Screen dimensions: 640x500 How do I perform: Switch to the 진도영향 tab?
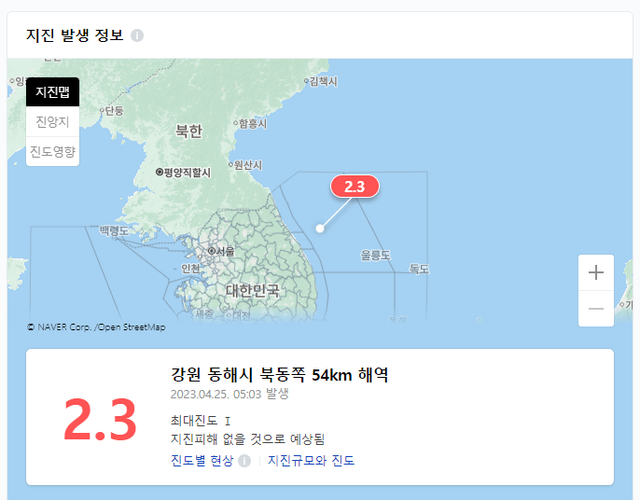[53, 151]
